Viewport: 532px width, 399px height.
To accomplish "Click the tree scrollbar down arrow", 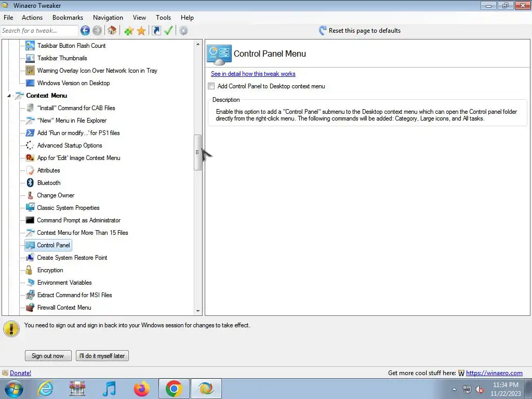I will pos(198,311).
